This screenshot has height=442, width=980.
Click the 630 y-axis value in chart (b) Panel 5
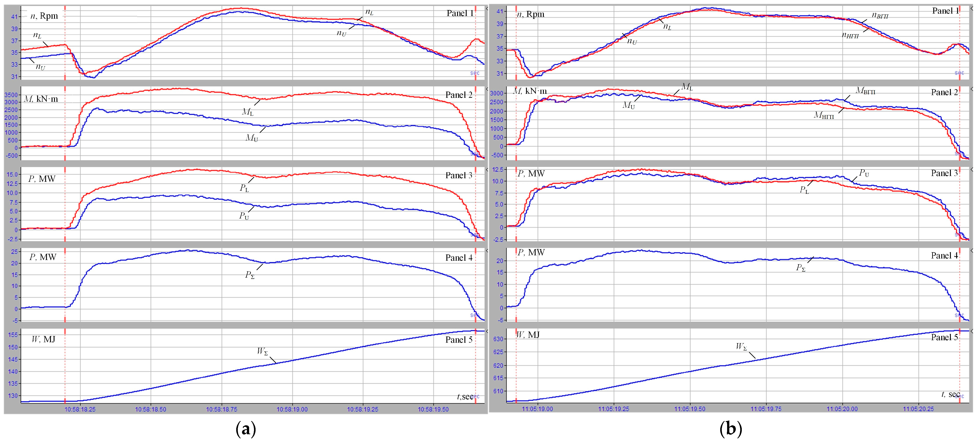pos(498,339)
